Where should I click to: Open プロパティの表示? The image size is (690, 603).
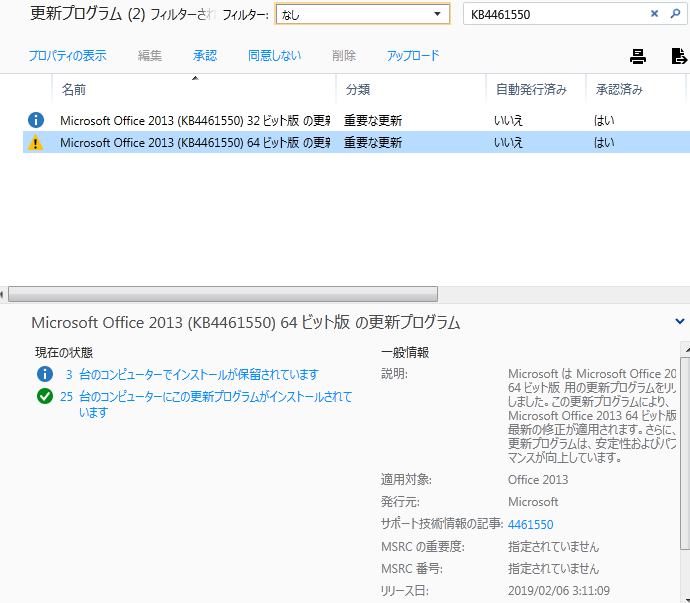(67, 56)
